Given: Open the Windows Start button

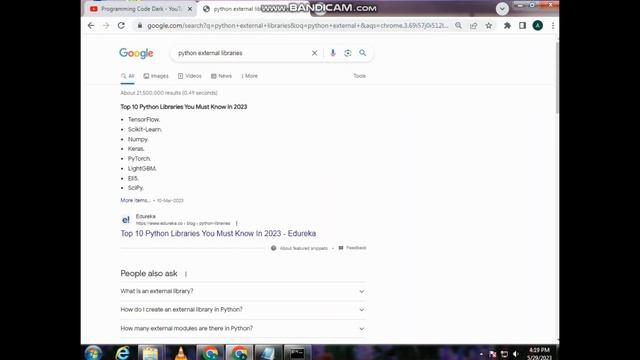Looking at the screenshot, I should (93, 353).
